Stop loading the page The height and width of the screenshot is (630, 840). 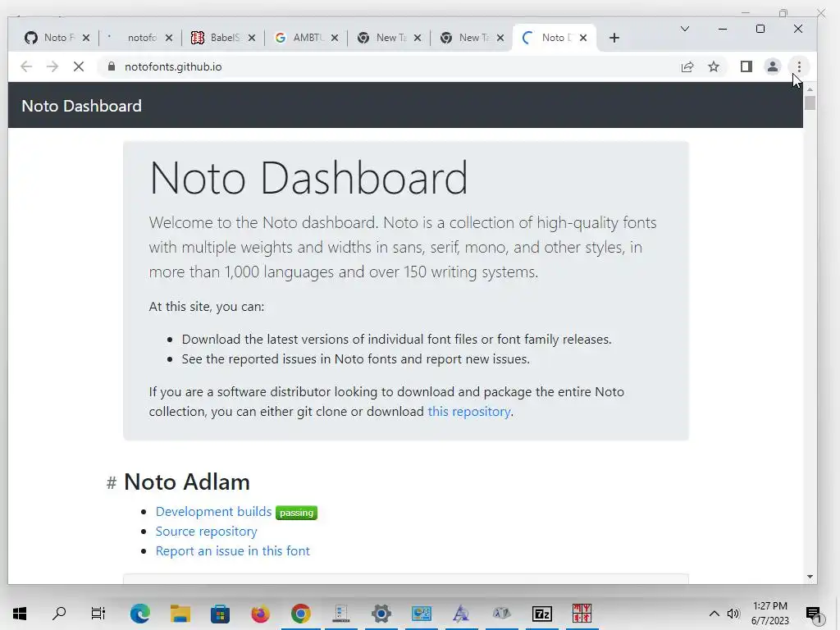coord(78,67)
